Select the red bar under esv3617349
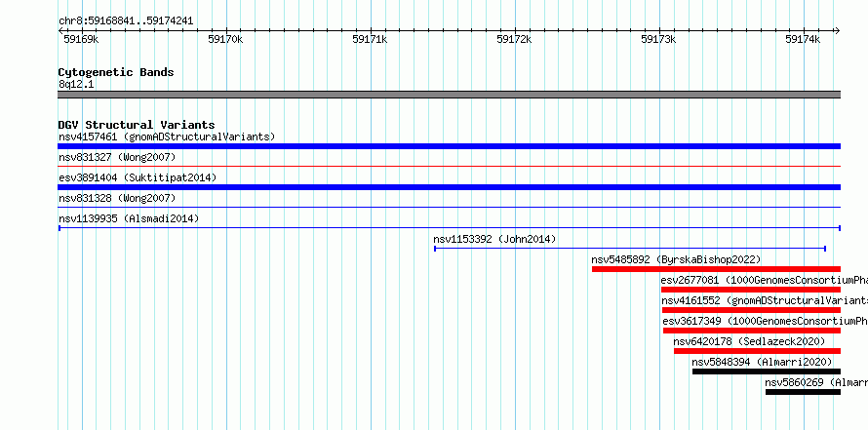The image size is (868, 430). 752,331
